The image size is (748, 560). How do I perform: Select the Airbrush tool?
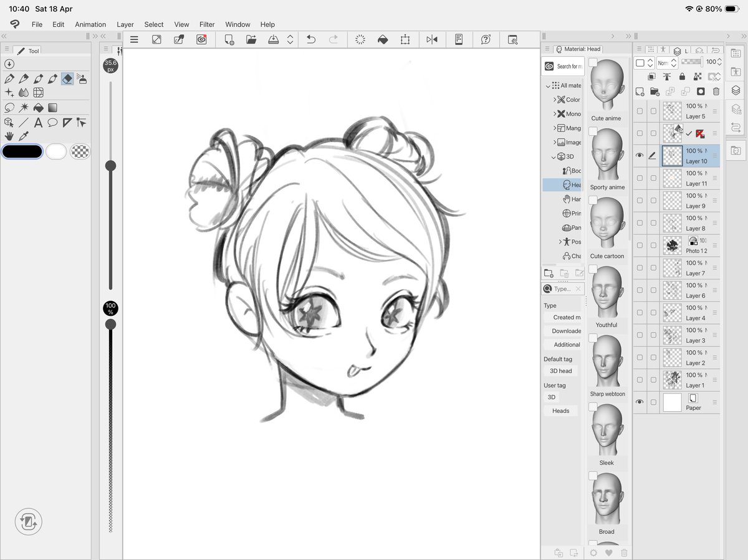coord(82,78)
